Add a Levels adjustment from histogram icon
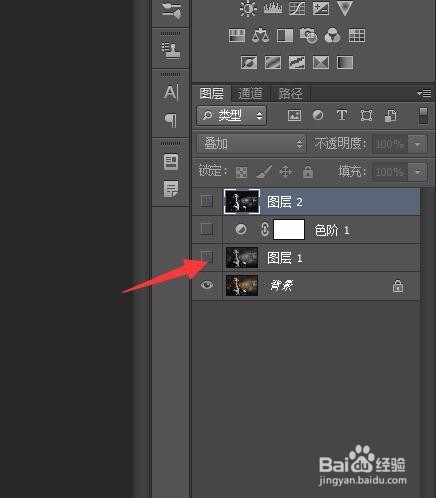 273,8
